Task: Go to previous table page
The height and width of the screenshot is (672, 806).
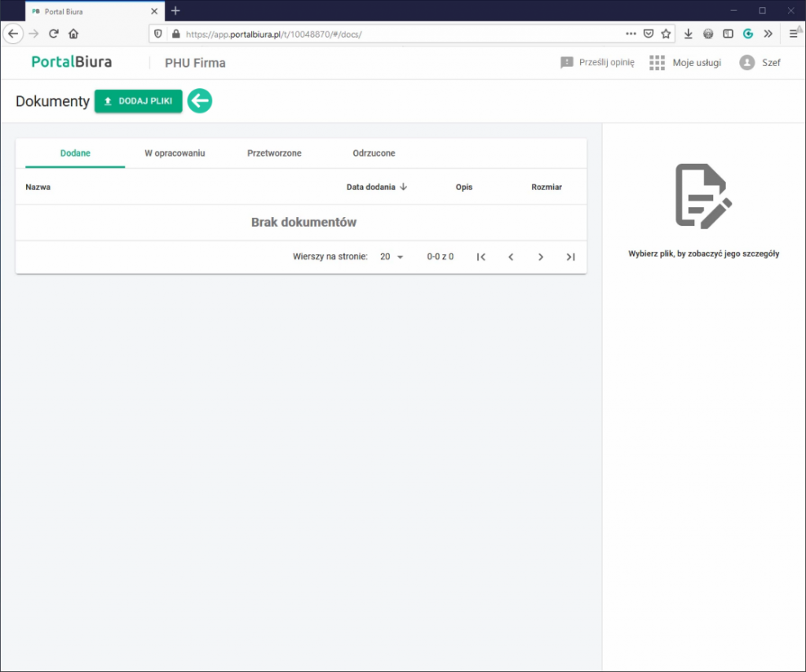Action: 511,257
